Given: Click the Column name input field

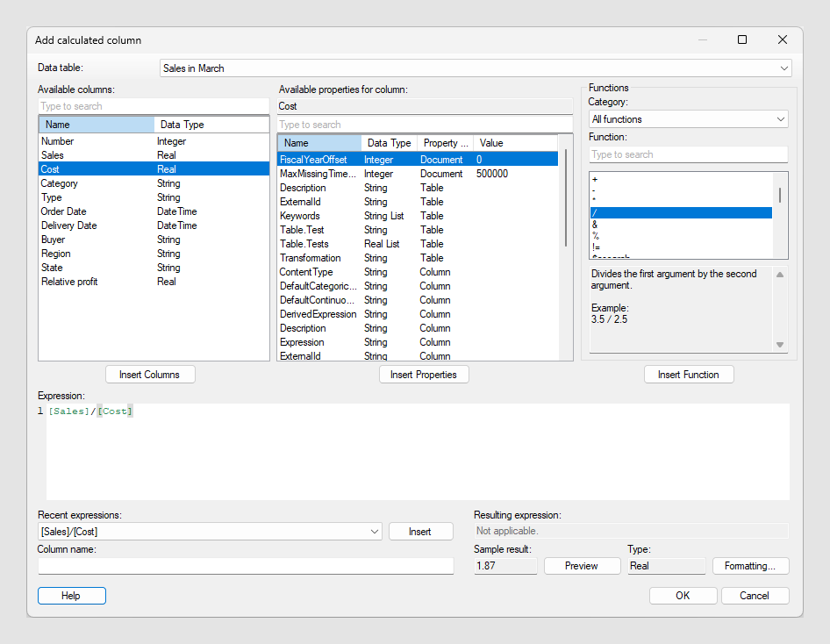Looking at the screenshot, I should pyautogui.click(x=246, y=566).
